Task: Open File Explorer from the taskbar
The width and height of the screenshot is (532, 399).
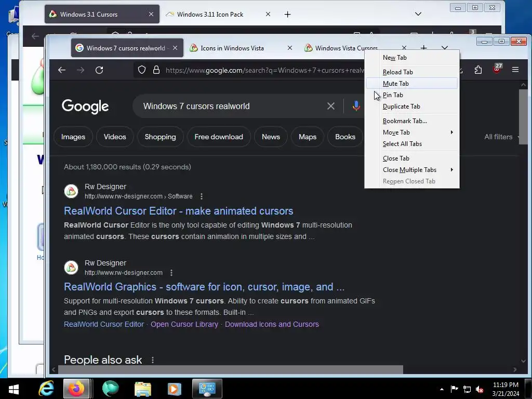Action: 143,389
